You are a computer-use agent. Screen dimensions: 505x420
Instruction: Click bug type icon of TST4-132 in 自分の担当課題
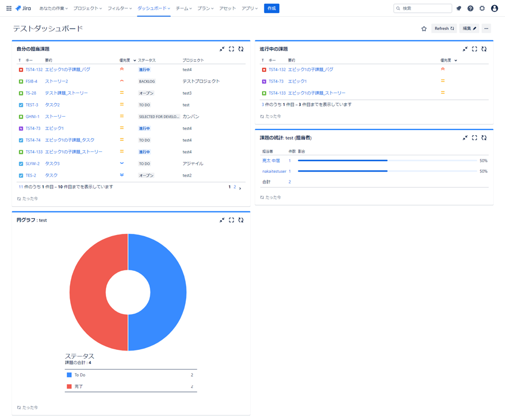tap(21, 70)
